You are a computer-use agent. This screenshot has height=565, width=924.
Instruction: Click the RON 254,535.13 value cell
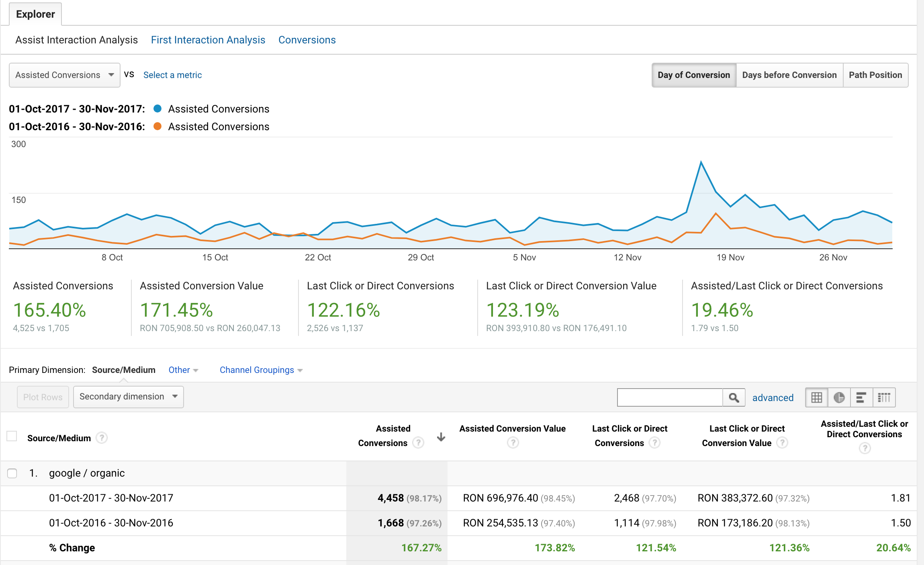pyautogui.click(x=519, y=523)
